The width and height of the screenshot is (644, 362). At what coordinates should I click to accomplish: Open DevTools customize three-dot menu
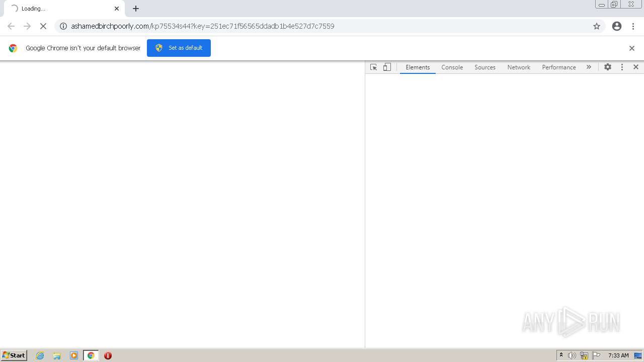click(x=622, y=67)
